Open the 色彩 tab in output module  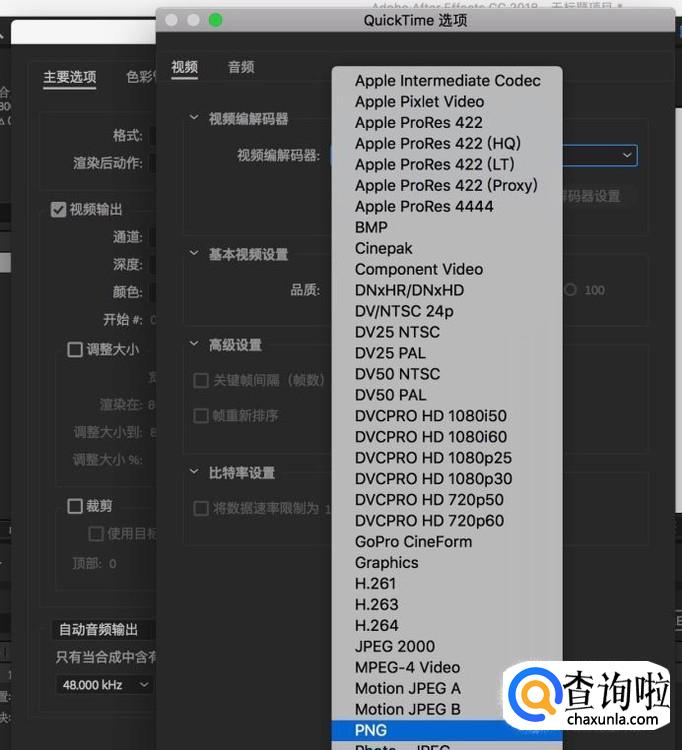click(141, 77)
